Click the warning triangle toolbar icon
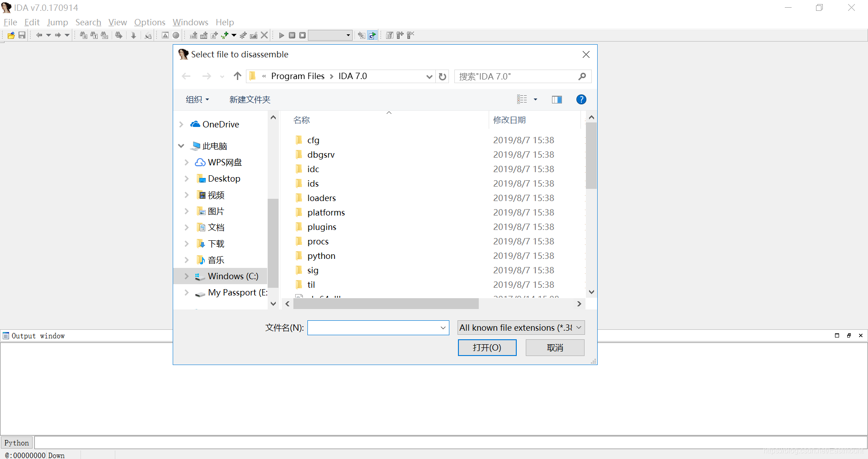Viewport: 868px width, 459px height. 165,35
